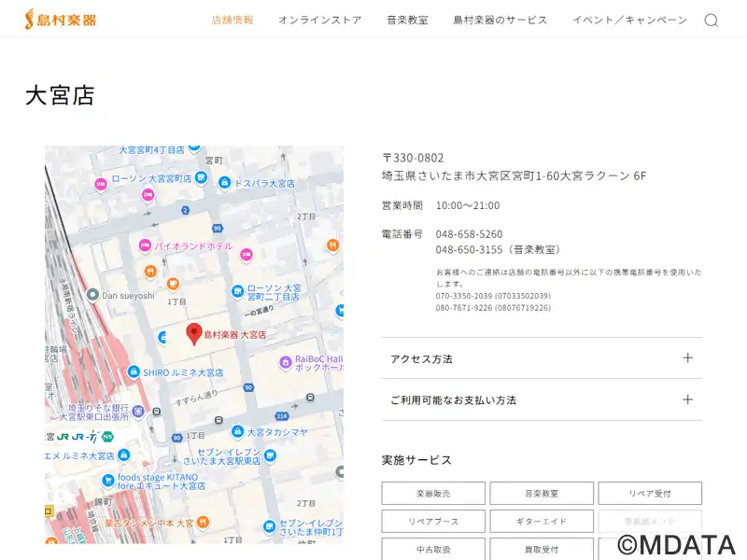The image size is (747, 560).
Task: Click the リペアブース service button
Action: click(x=433, y=522)
